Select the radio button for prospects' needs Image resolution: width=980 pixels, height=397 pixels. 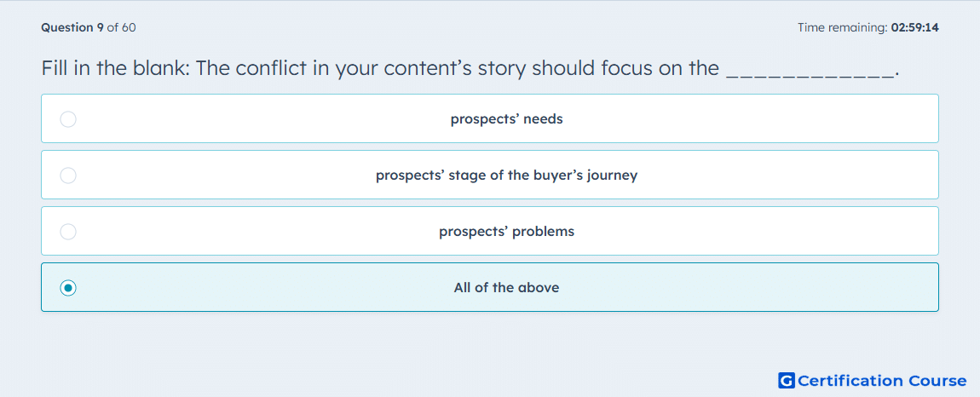(x=68, y=118)
